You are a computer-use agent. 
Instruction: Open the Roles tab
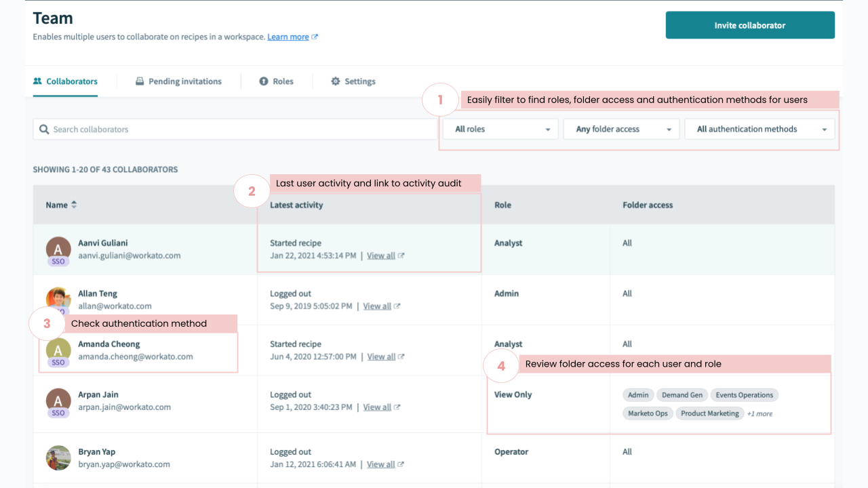coord(277,81)
